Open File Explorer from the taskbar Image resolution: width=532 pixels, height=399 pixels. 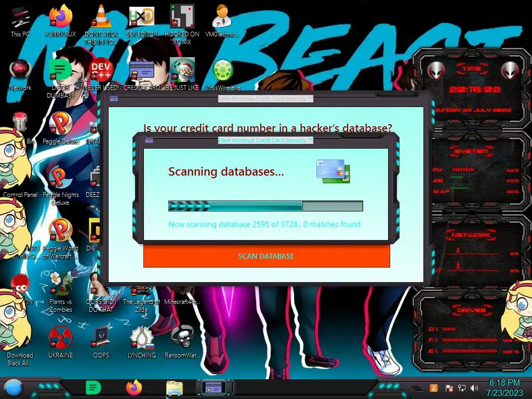pyautogui.click(x=175, y=388)
